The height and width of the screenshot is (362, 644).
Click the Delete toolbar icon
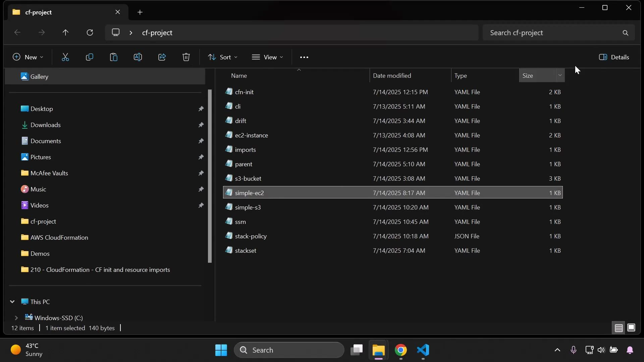pyautogui.click(x=186, y=57)
